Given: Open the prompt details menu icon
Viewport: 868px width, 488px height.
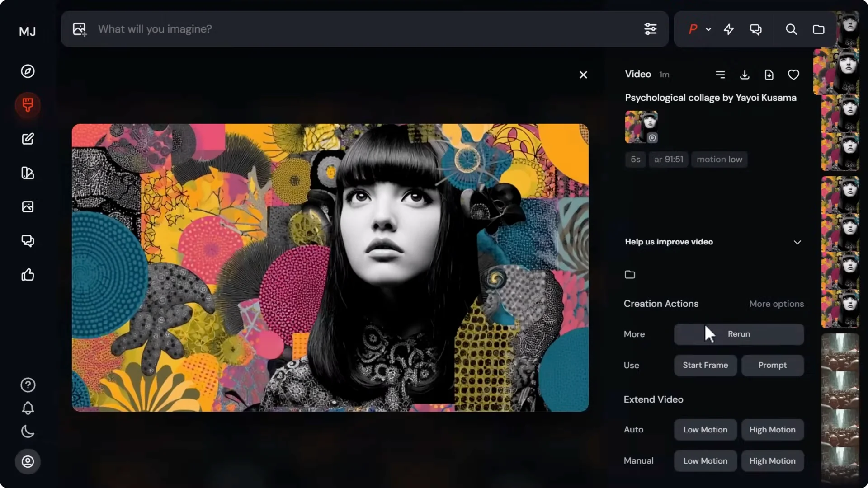Looking at the screenshot, I should click(721, 75).
